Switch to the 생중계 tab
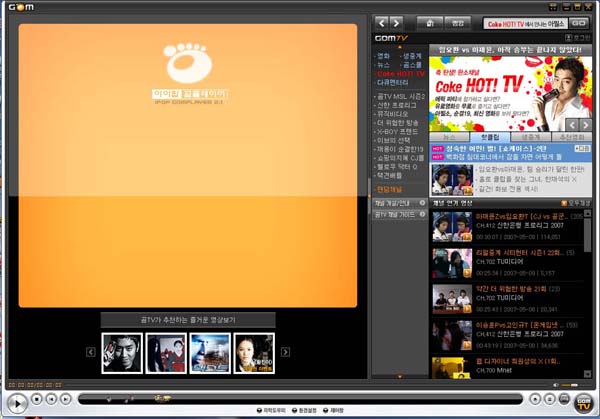The image size is (600, 419). coord(530,137)
